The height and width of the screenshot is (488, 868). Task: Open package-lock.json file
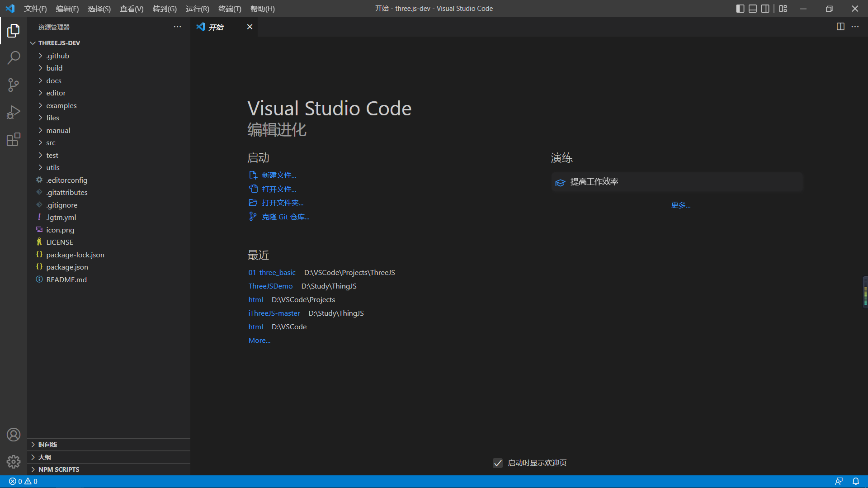pyautogui.click(x=75, y=255)
